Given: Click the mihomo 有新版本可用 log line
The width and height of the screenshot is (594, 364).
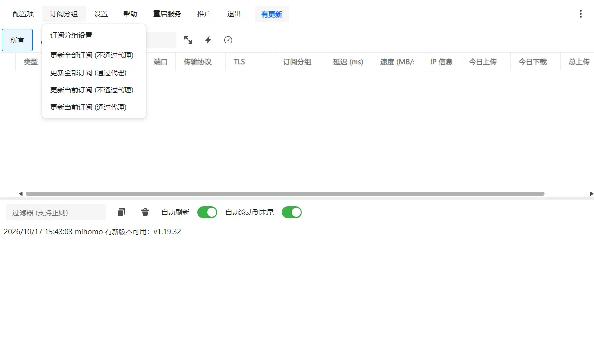Looking at the screenshot, I should (x=93, y=232).
